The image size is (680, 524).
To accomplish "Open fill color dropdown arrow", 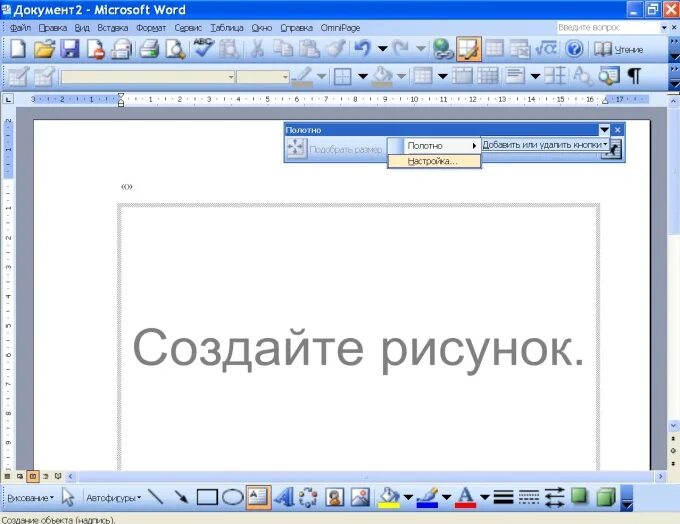I will click(408, 497).
